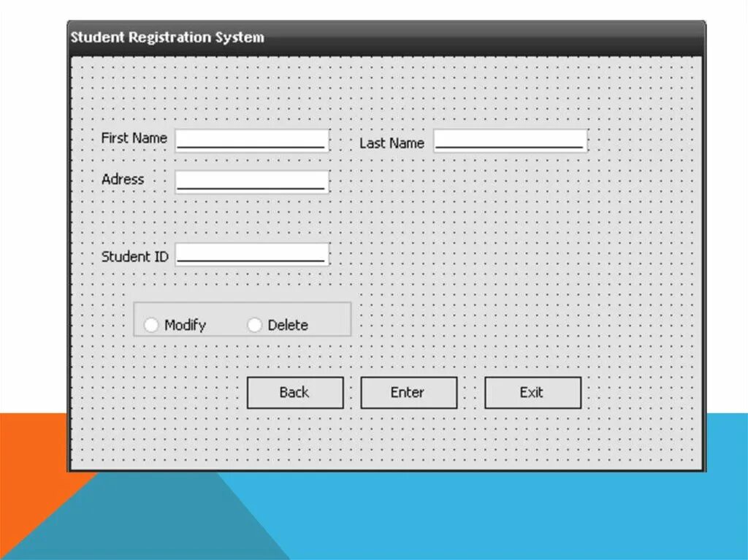Click the Enter button on the form
The image size is (748, 560).
click(409, 393)
